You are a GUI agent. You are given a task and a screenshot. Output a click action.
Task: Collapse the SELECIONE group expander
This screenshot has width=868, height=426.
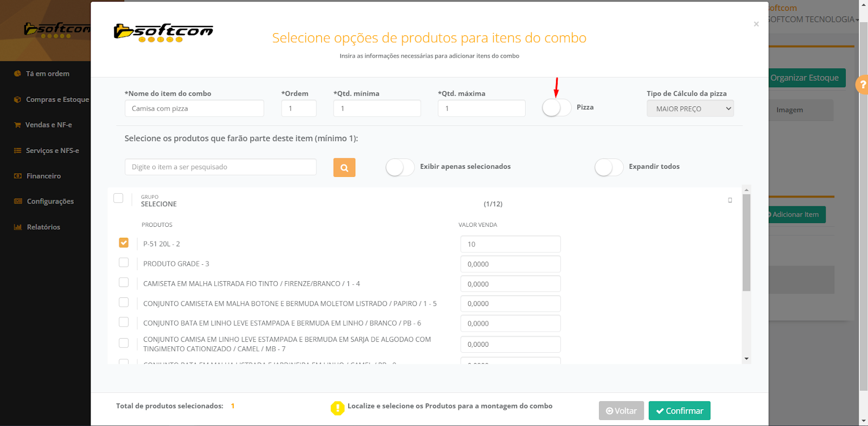click(x=730, y=200)
